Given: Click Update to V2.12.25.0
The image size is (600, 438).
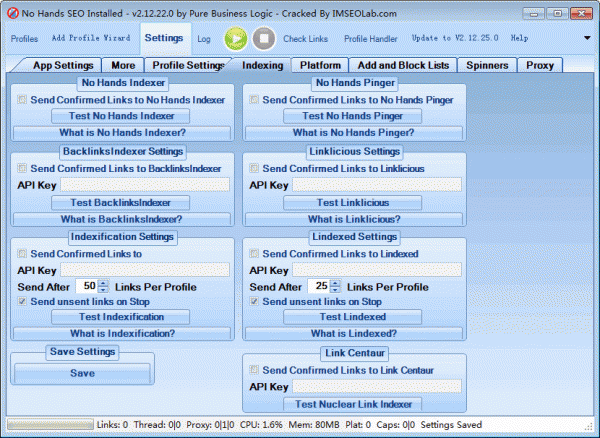Looking at the screenshot, I should pos(455,38).
